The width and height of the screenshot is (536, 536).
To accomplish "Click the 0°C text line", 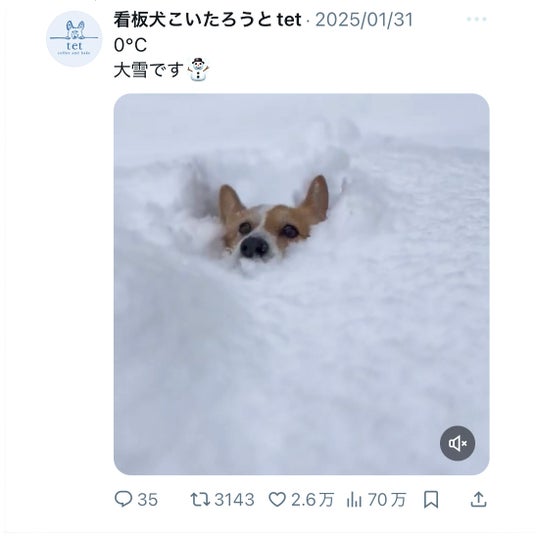I will click(x=130, y=45).
